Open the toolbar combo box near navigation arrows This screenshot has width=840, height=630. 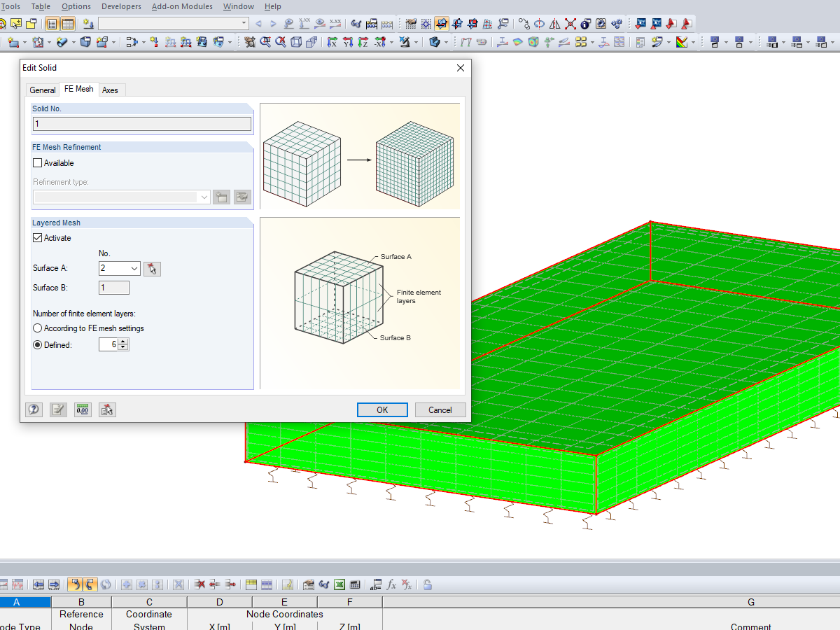pyautogui.click(x=173, y=22)
